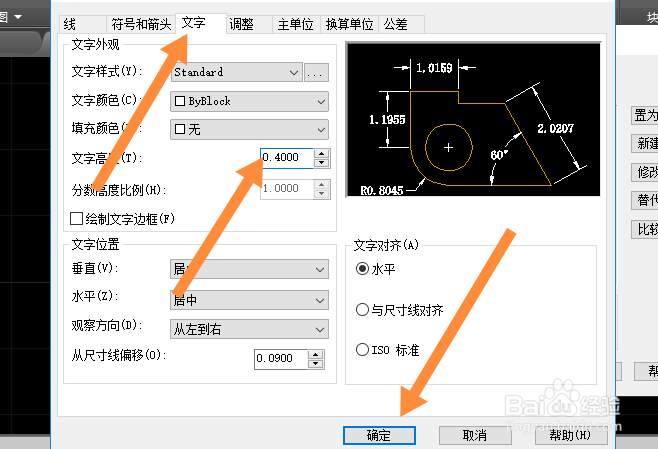The image size is (658, 449).
Task: Click 替代 button in the background dialog
Action: (x=645, y=201)
